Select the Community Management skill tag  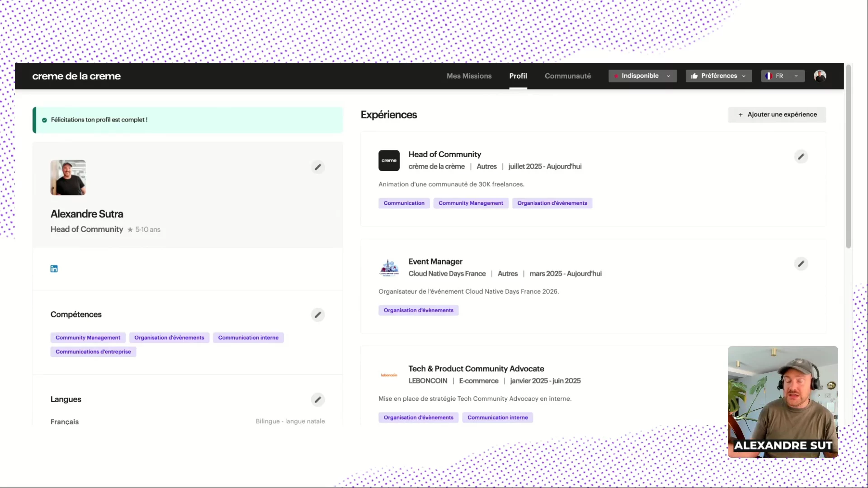(x=88, y=338)
